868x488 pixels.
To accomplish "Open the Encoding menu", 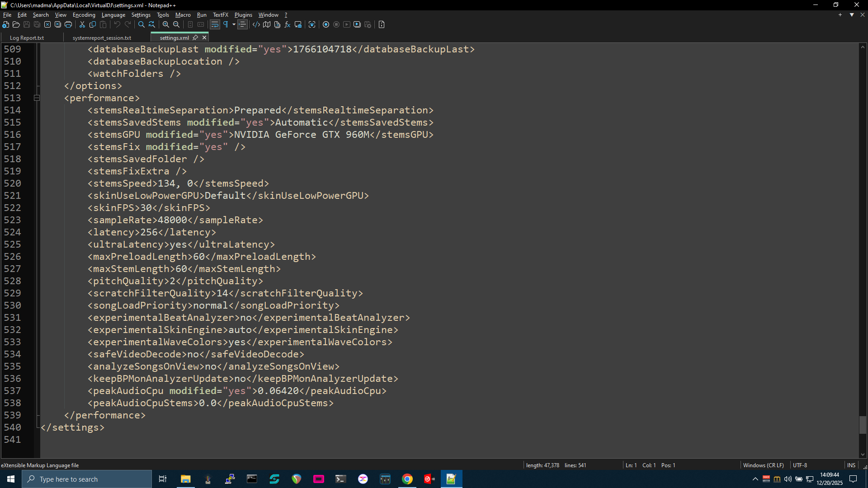I will pyautogui.click(x=84, y=15).
